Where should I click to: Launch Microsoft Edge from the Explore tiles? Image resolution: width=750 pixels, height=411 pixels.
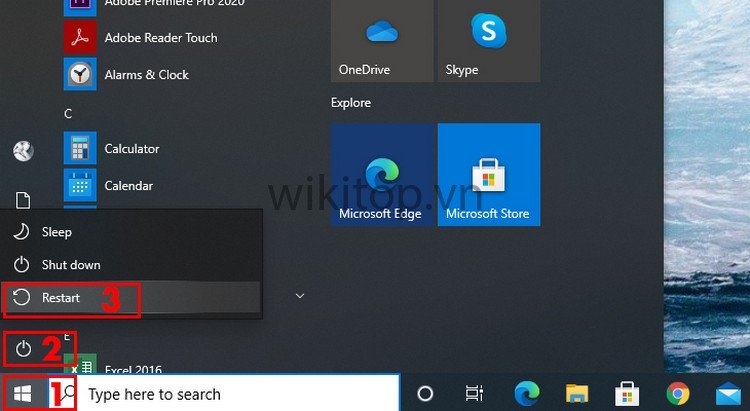click(x=382, y=175)
